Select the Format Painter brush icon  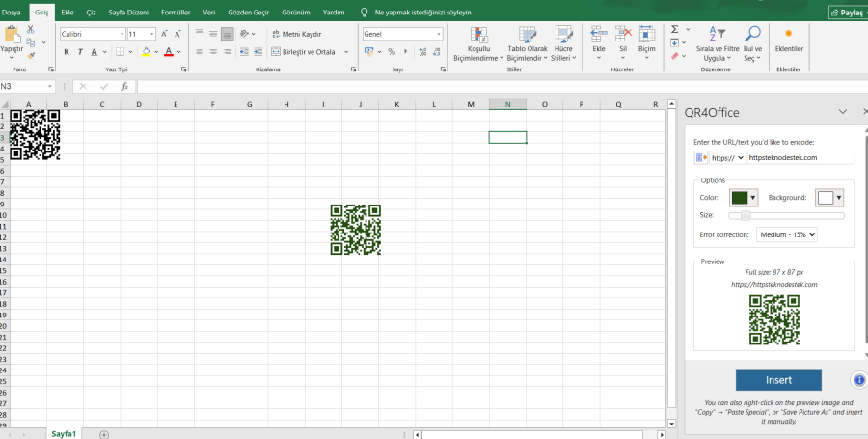coord(31,55)
